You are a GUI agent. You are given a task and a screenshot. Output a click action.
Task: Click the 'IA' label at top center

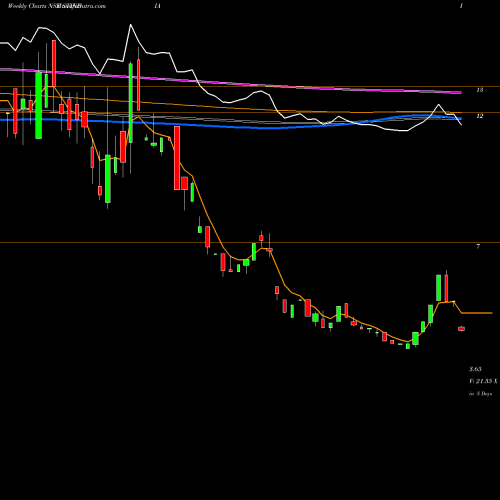[x=157, y=6]
